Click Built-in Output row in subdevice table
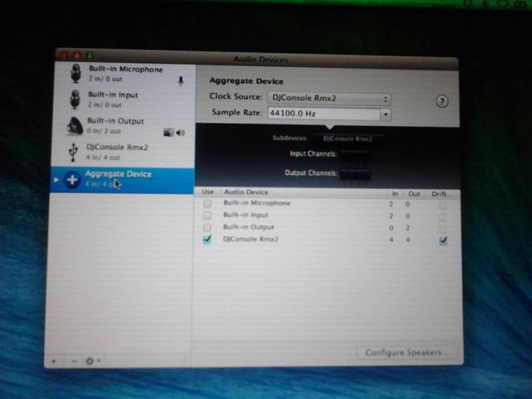The height and width of the screenshot is (399, 532). pos(327,227)
